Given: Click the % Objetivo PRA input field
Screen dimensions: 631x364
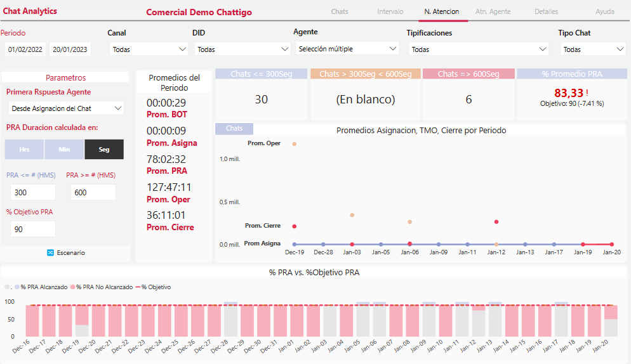Looking at the screenshot, I should point(32,229).
